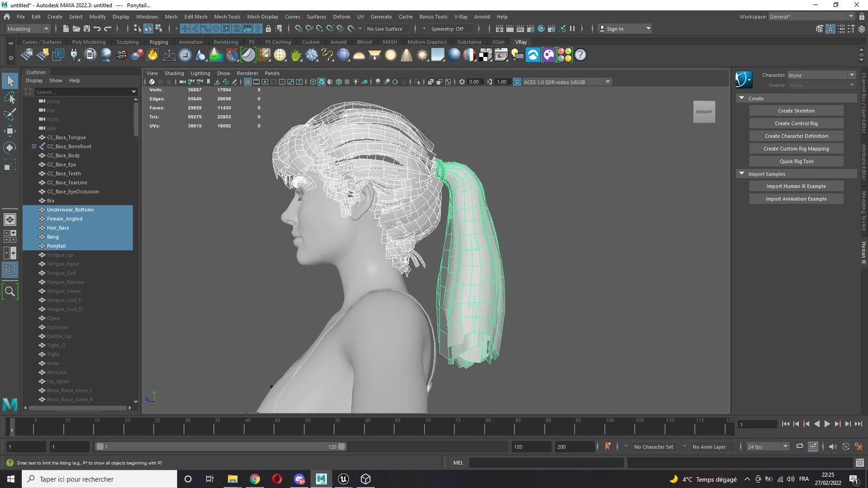Toggle auto keyframe button near timeline
Screen dimensions: 868x488
608,446
